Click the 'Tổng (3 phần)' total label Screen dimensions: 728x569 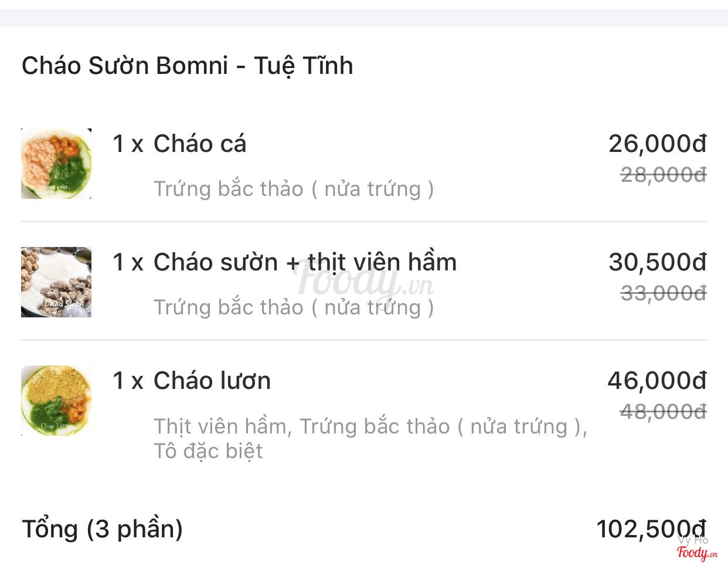(103, 529)
